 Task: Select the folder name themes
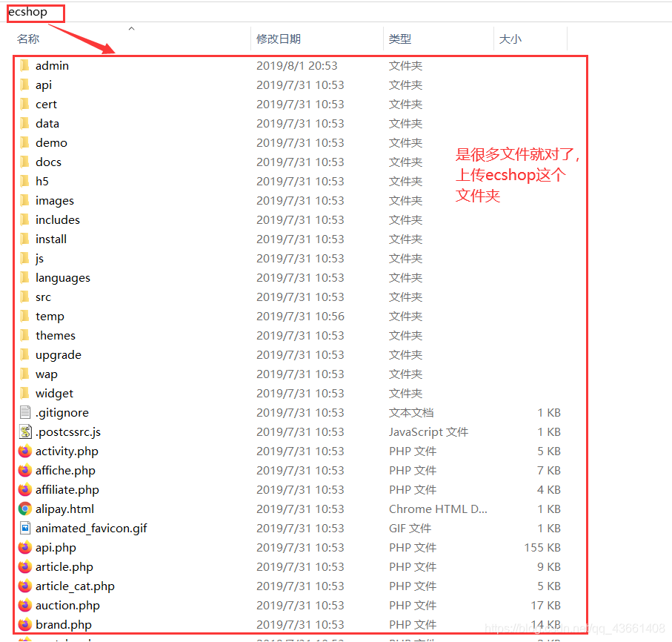pos(56,336)
